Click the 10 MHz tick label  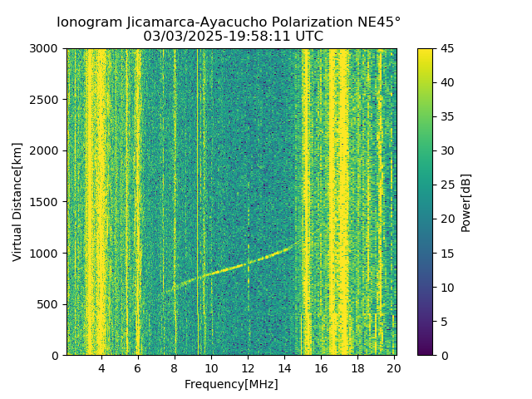(211, 368)
